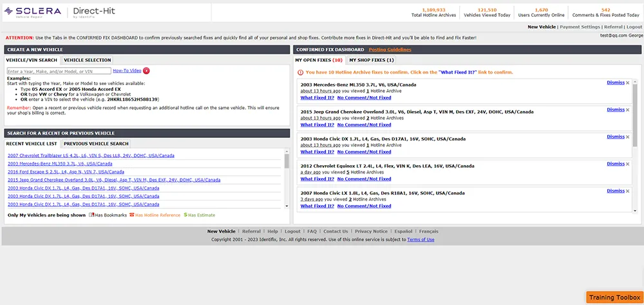Click No Comment/Not Fixed for Jeep Grand Cherokee
The width and height of the screenshot is (644, 305).
point(364,125)
